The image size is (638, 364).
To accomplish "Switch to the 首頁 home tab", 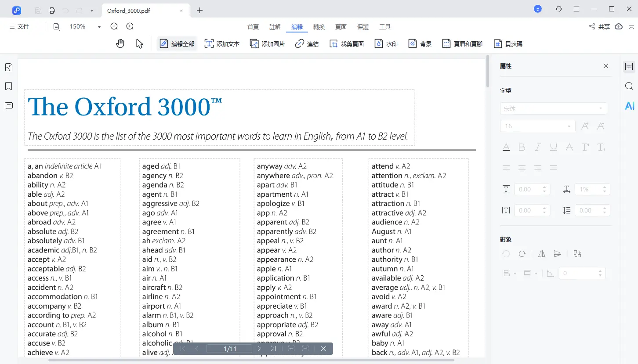I will pyautogui.click(x=253, y=27).
